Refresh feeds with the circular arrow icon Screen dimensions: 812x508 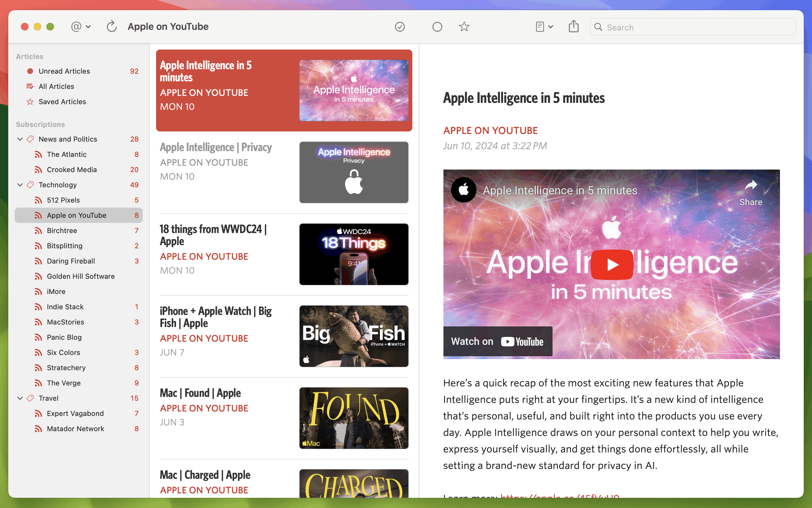[x=111, y=27]
